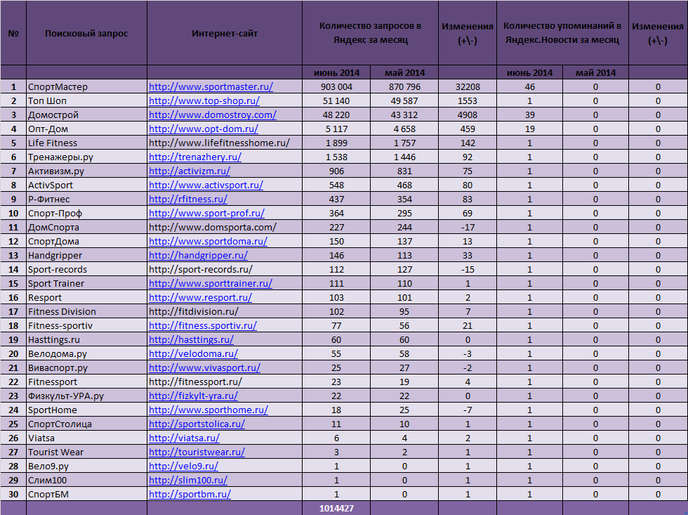Open the activsport.ru link
The height and width of the screenshot is (515, 688).
pyautogui.click(x=206, y=185)
